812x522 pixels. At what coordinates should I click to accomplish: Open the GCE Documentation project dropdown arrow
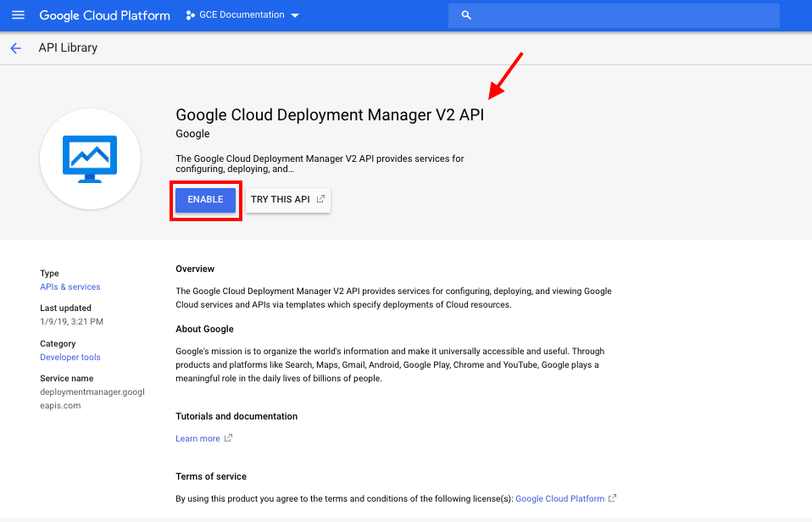[295, 15]
